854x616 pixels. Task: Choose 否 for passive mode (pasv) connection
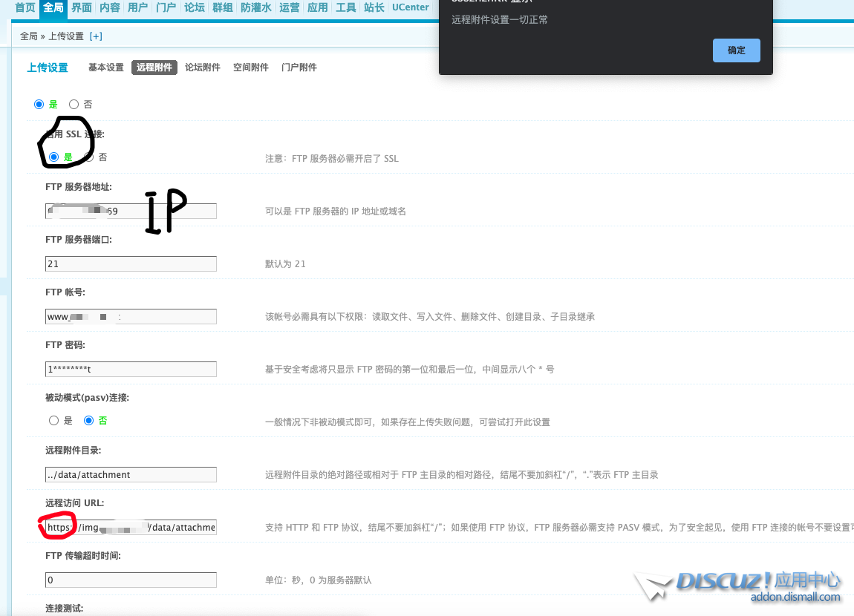(x=89, y=421)
